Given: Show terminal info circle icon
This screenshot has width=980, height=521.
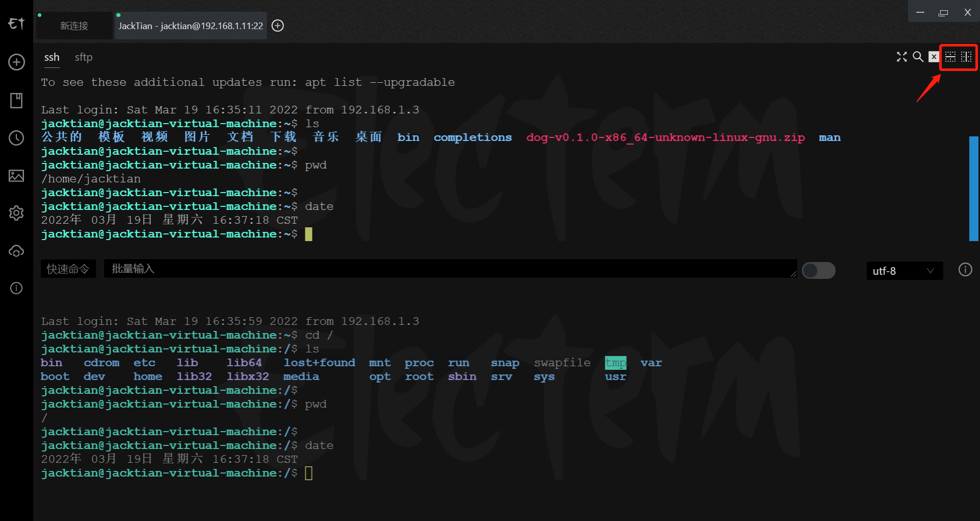Looking at the screenshot, I should (x=965, y=270).
